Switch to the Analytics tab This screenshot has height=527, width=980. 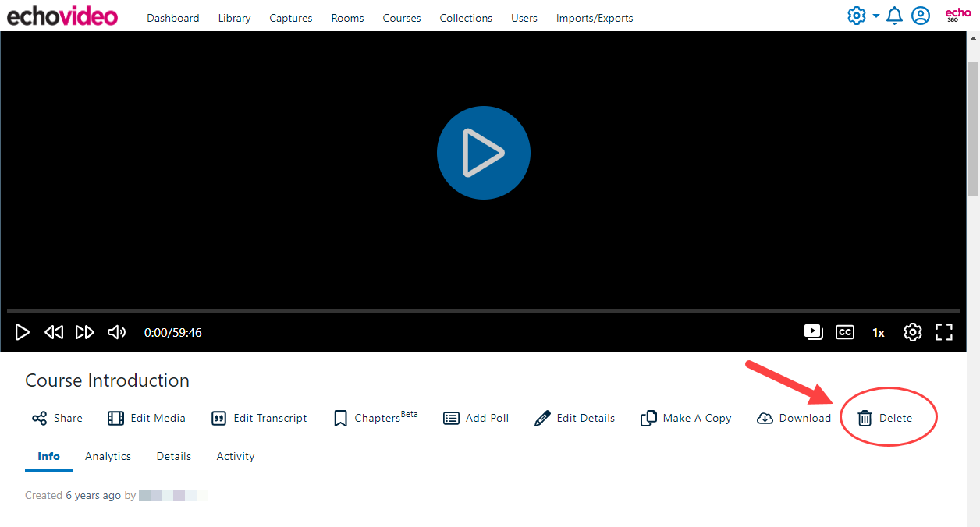tap(108, 457)
